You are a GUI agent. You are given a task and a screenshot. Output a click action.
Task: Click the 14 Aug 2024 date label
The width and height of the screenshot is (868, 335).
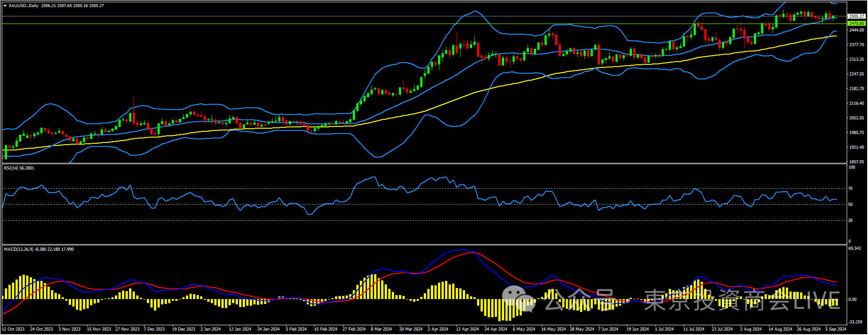(781, 329)
